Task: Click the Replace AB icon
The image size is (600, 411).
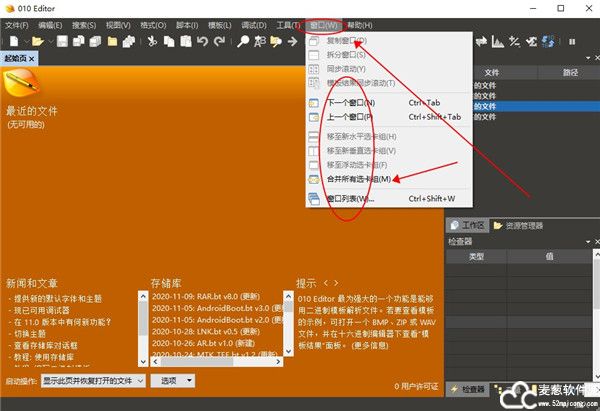Action: point(260,41)
